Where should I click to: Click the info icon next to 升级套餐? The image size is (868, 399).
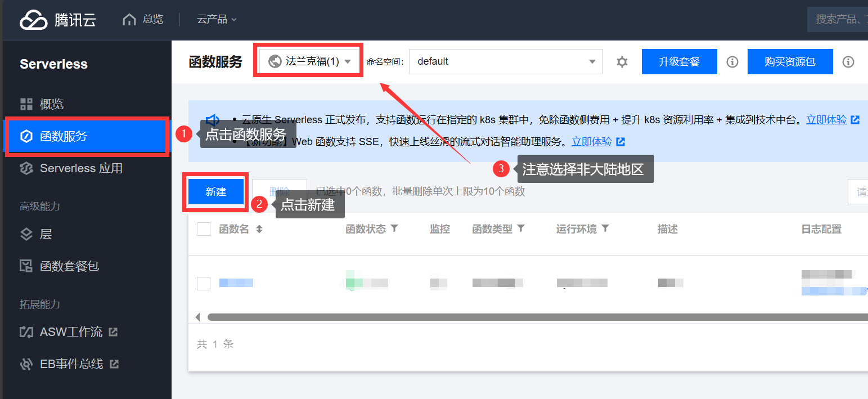pyautogui.click(x=732, y=62)
